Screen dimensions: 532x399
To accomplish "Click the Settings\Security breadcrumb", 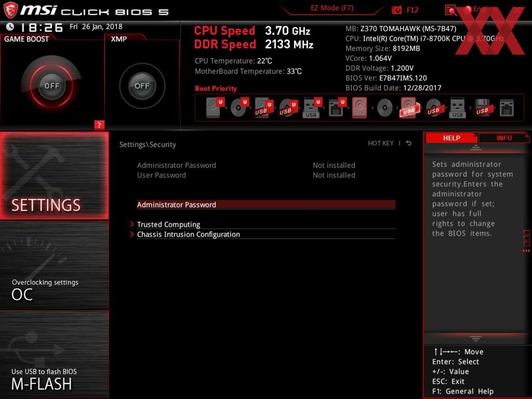I will click(x=147, y=144).
